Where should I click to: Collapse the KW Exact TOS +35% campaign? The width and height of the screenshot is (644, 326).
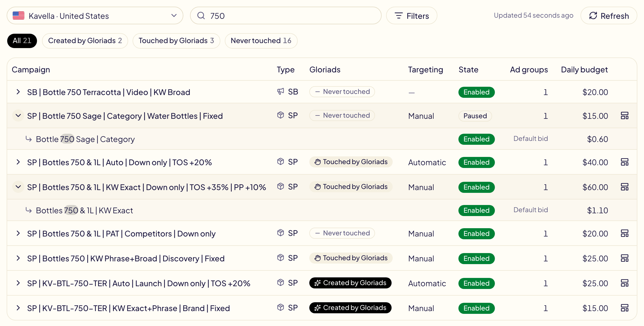click(x=18, y=187)
